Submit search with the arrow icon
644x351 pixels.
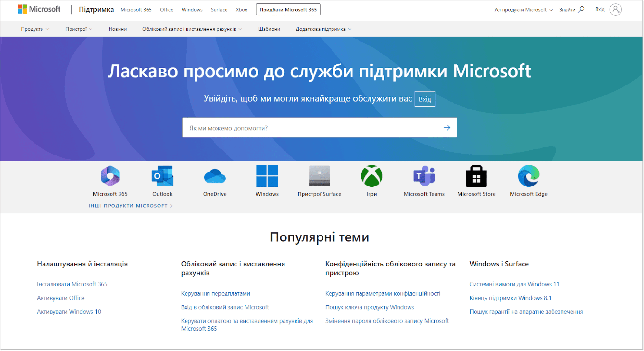tap(447, 128)
